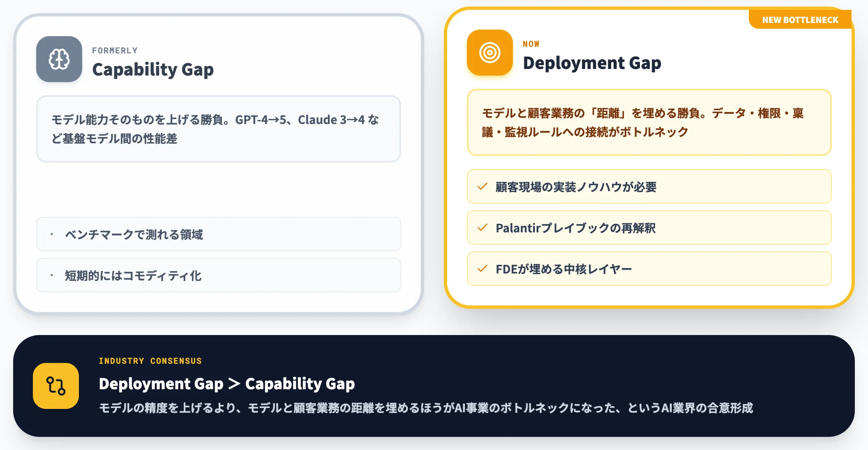Click the checkmark beside 顧客現場の実装ノウハウが必要

tap(482, 186)
